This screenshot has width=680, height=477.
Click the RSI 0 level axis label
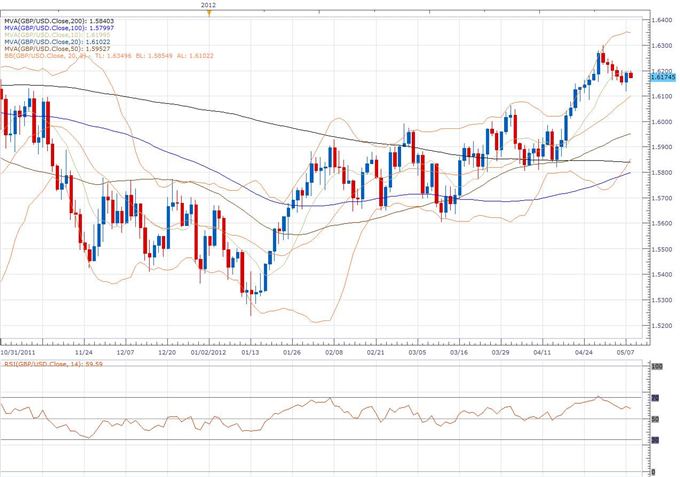(x=654, y=472)
